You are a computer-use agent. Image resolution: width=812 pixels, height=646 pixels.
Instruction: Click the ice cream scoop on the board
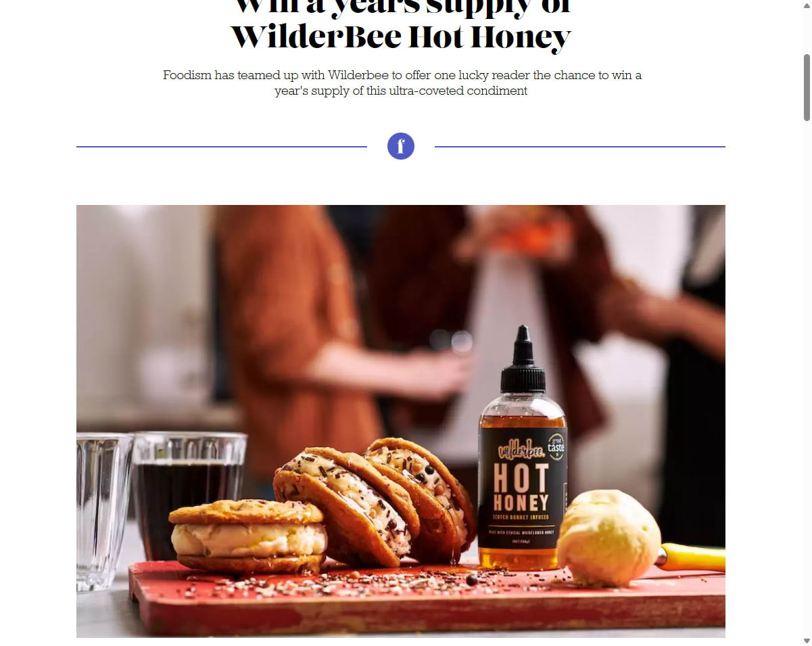pos(608,538)
